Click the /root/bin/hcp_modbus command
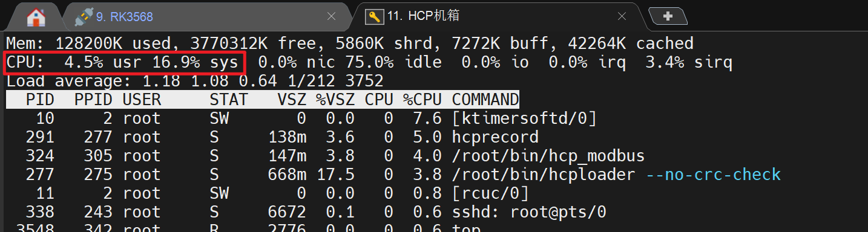Viewport: 868px width, 232px height. [548, 156]
